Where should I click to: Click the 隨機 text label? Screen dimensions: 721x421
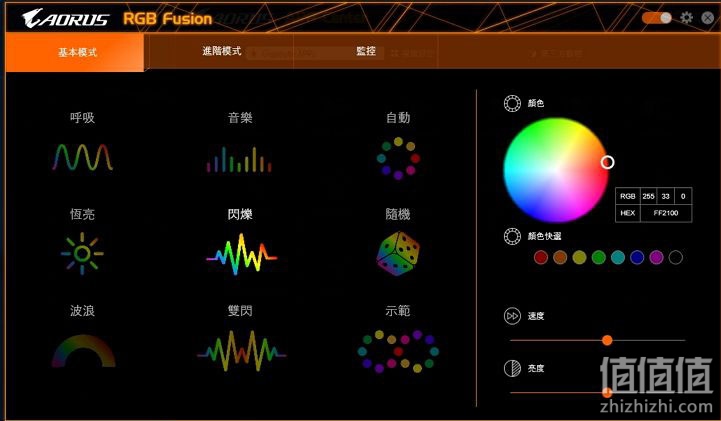point(398,214)
